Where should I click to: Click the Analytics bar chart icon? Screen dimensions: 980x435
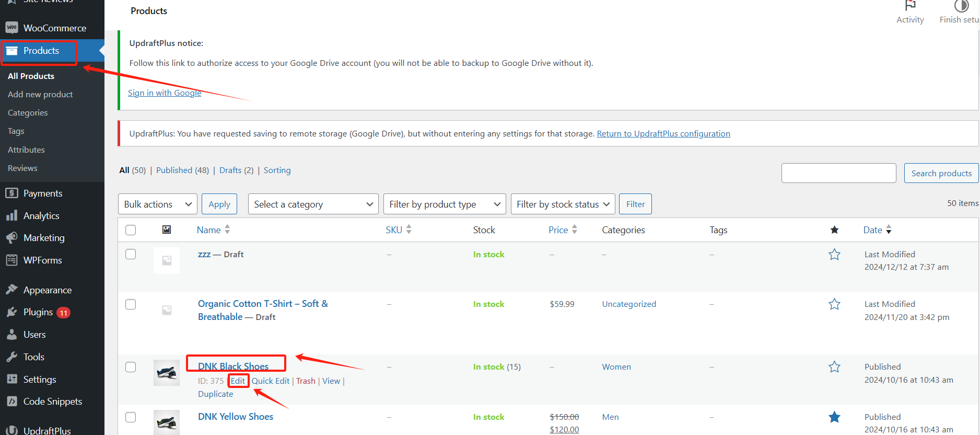[x=11, y=215]
